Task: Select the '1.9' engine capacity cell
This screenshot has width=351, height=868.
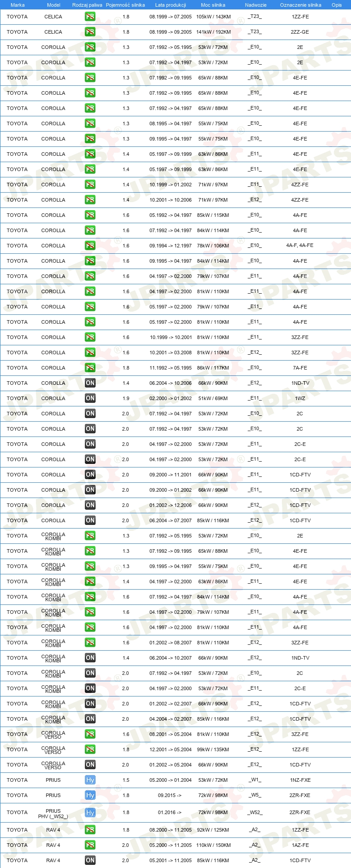Action: [126, 398]
